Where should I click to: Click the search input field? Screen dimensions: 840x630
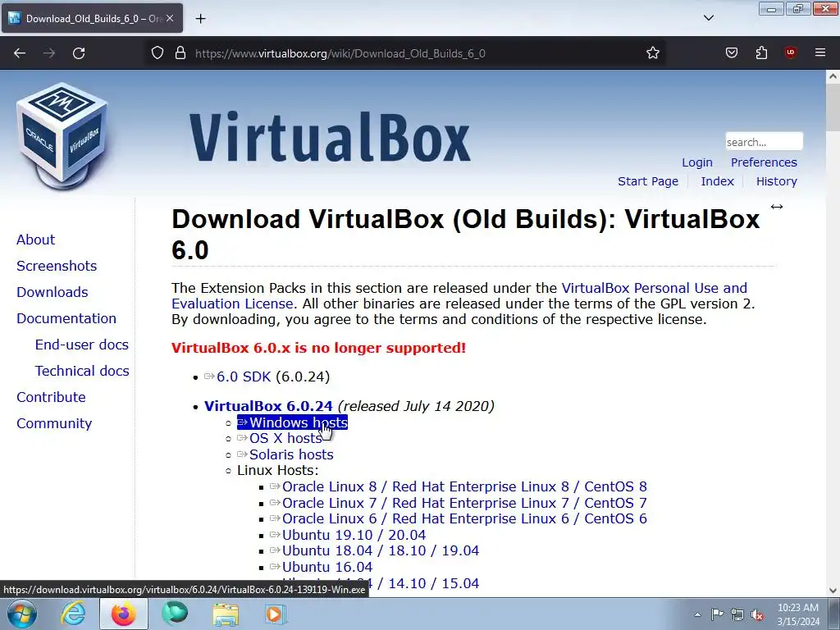pyautogui.click(x=764, y=142)
